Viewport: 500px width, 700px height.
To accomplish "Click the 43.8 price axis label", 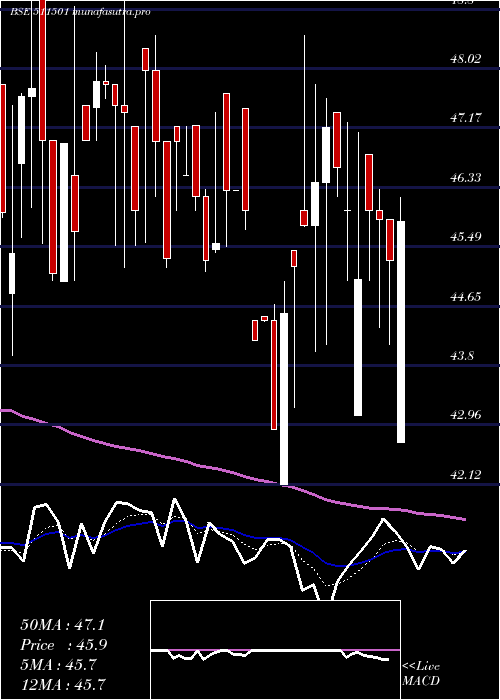I will 462,356.
